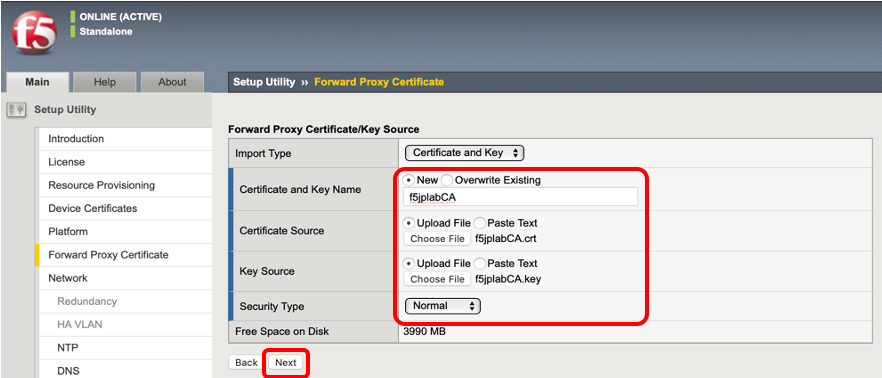Click Forward Proxy Certificate breadcrumb text
882x378 pixels.
coord(379,82)
